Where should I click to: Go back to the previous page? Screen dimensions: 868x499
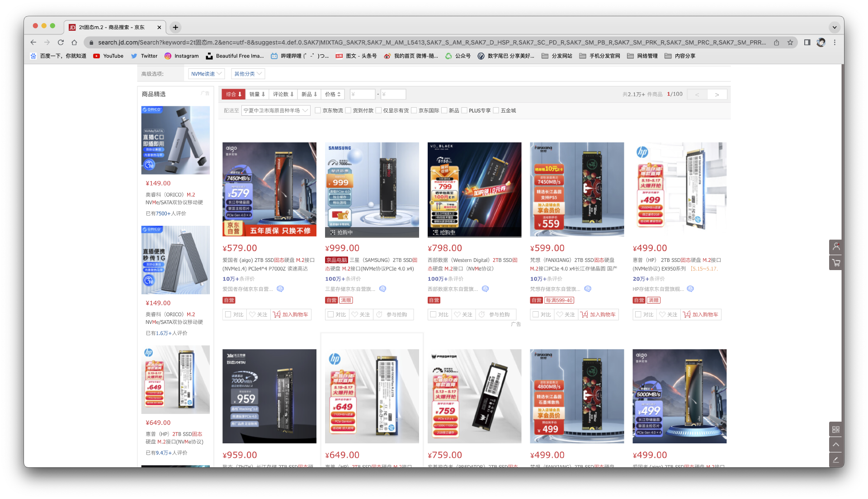[x=33, y=43]
